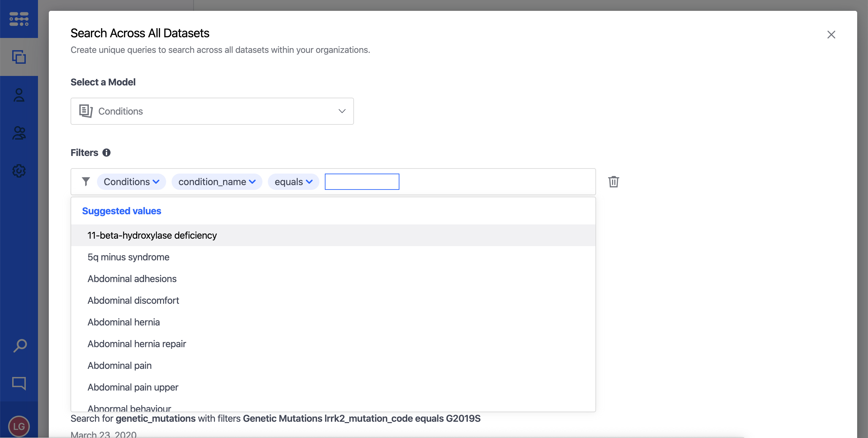Delete filter using the trash icon
Image resolution: width=868 pixels, height=438 pixels.
(613, 182)
